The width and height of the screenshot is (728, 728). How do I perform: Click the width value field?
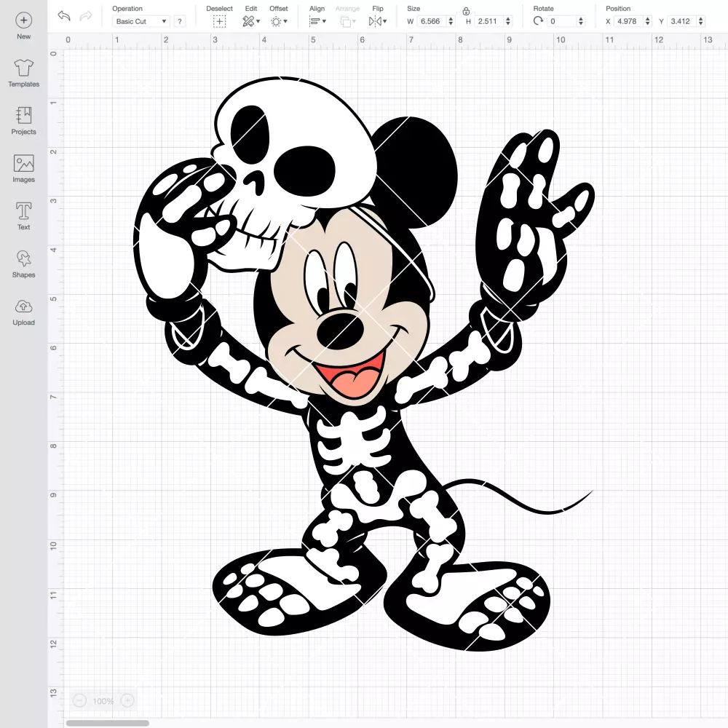[432, 21]
